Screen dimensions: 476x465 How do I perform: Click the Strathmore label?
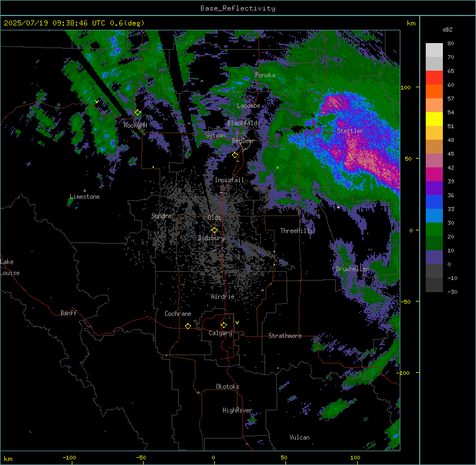285,336
